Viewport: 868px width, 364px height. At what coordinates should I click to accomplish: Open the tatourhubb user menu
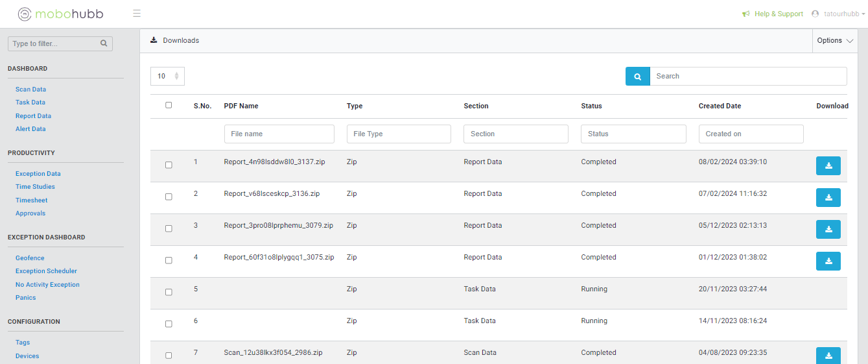click(x=838, y=14)
